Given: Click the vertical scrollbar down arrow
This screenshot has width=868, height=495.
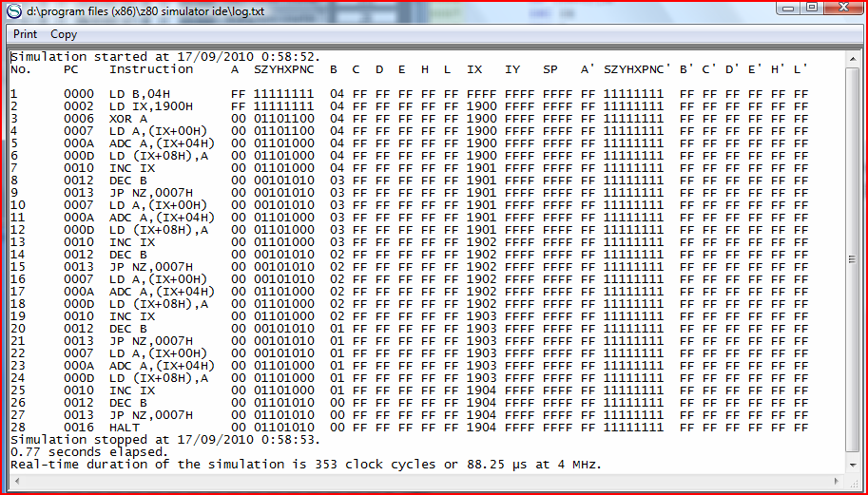Looking at the screenshot, I should pos(852,466).
